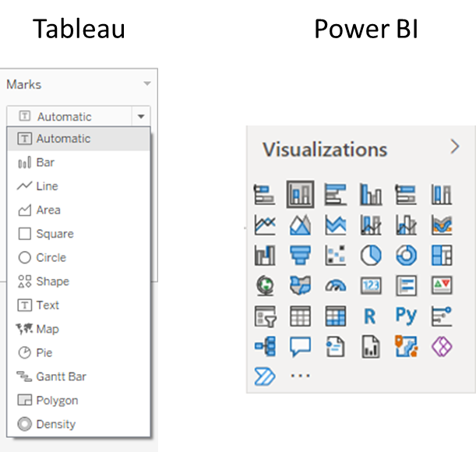
Task: Select the key influencers visual
Action: pyautogui.click(x=442, y=316)
